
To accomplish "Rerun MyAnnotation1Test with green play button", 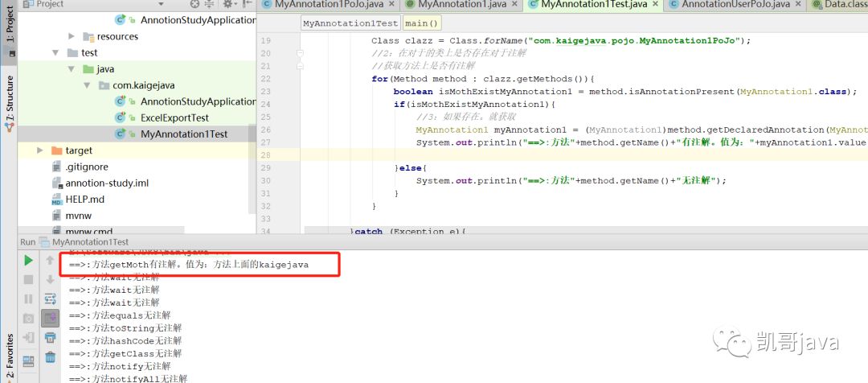I will point(28,261).
